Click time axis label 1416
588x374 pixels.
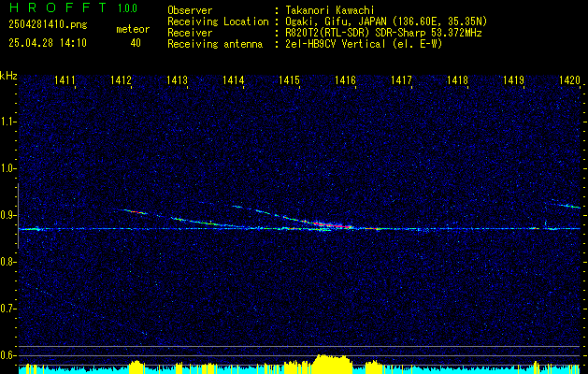tap(345, 79)
